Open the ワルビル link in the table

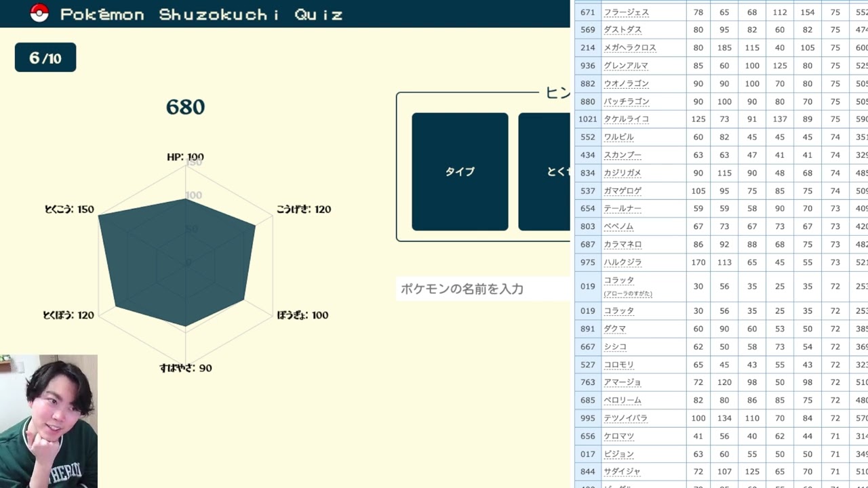(x=619, y=137)
